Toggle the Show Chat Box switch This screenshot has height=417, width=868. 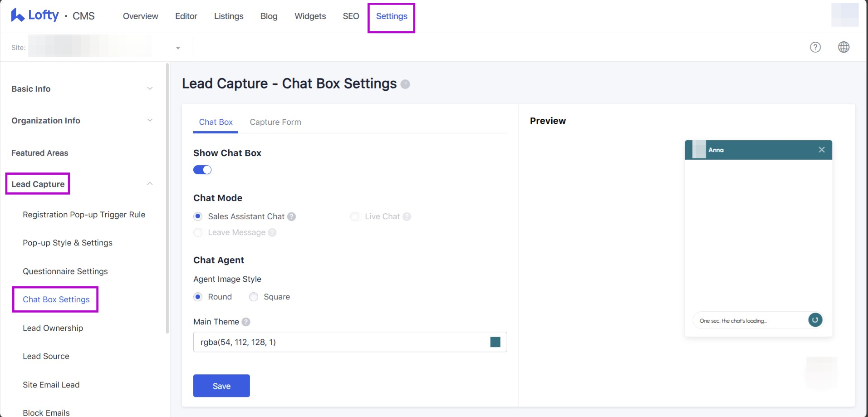coord(202,170)
